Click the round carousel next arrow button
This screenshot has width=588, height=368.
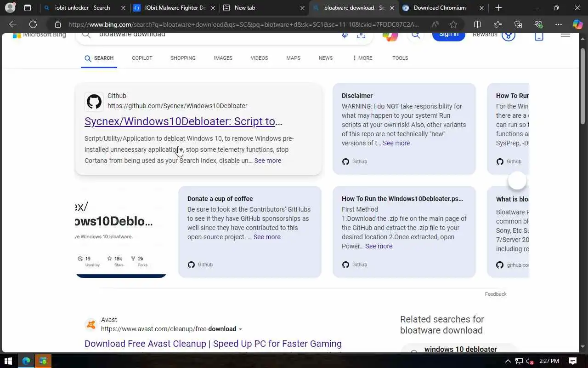click(517, 181)
